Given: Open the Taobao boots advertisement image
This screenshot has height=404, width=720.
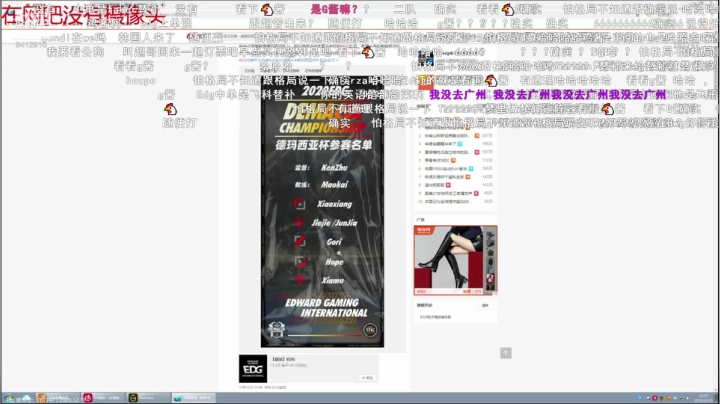Looking at the screenshot, I should tap(455, 260).
